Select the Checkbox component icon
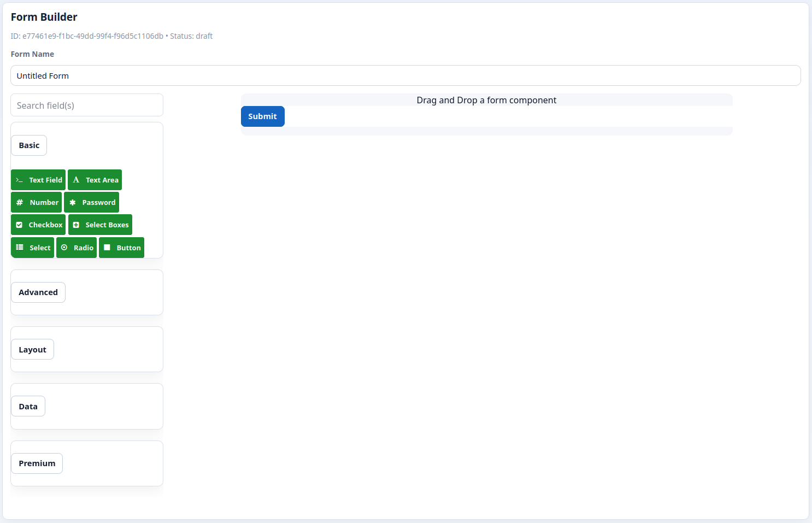812x523 pixels. [20, 225]
